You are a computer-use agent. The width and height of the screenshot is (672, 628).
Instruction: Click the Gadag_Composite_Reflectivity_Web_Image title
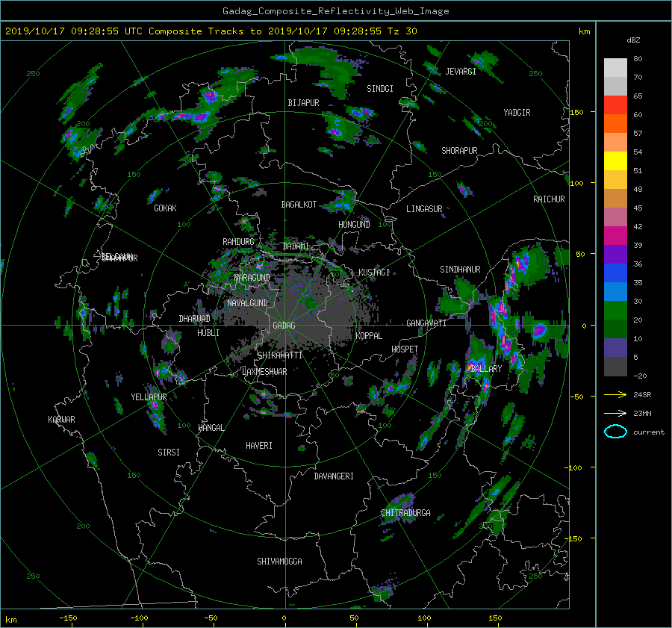(335, 11)
